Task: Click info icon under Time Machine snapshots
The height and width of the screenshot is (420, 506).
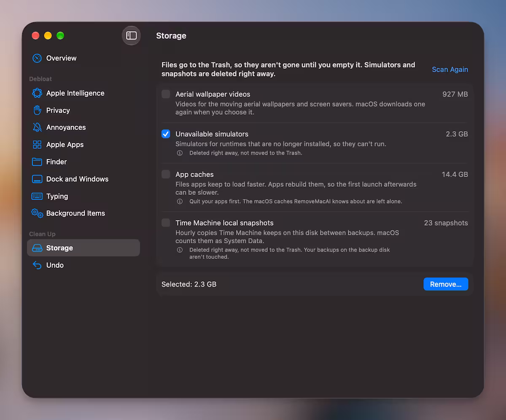Action: (180, 250)
